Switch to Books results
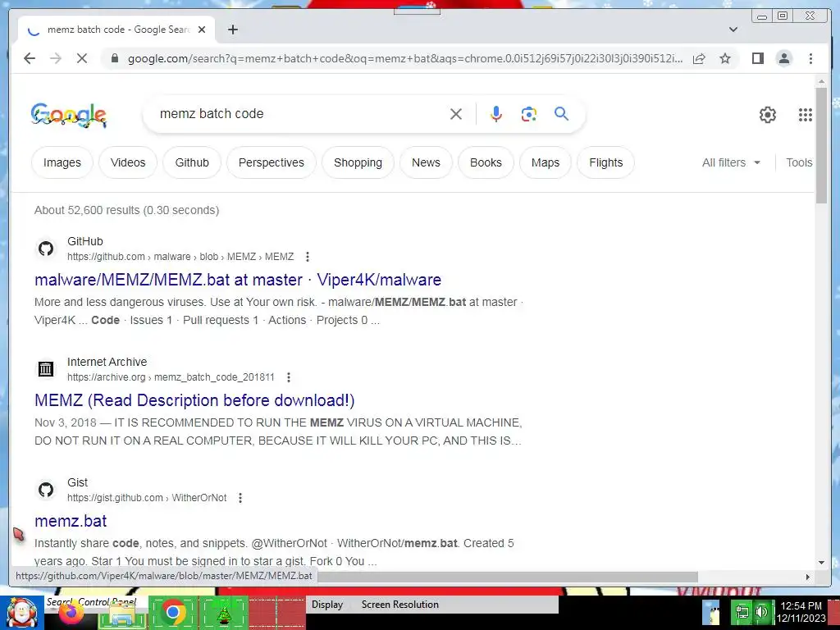Image resolution: width=840 pixels, height=630 pixels. 486,162
